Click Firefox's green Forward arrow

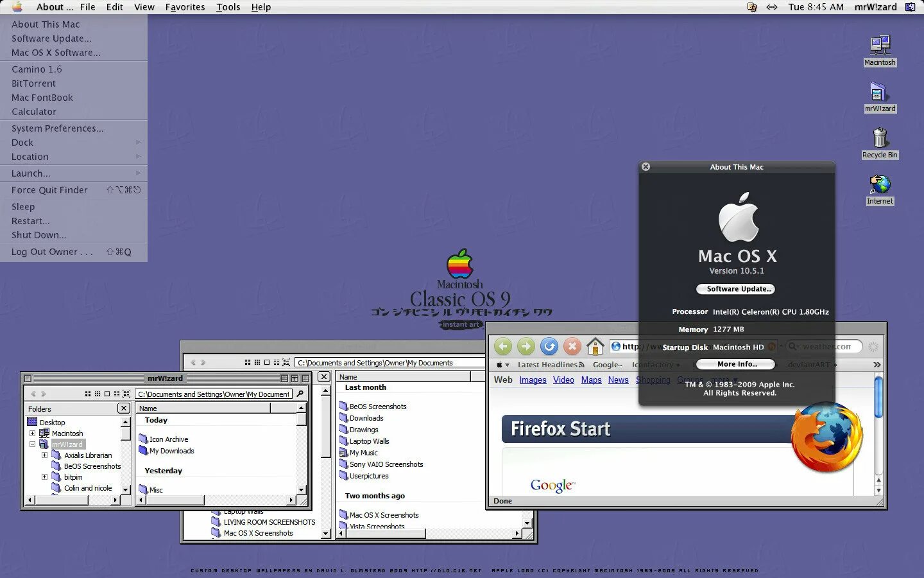pyautogui.click(x=526, y=347)
